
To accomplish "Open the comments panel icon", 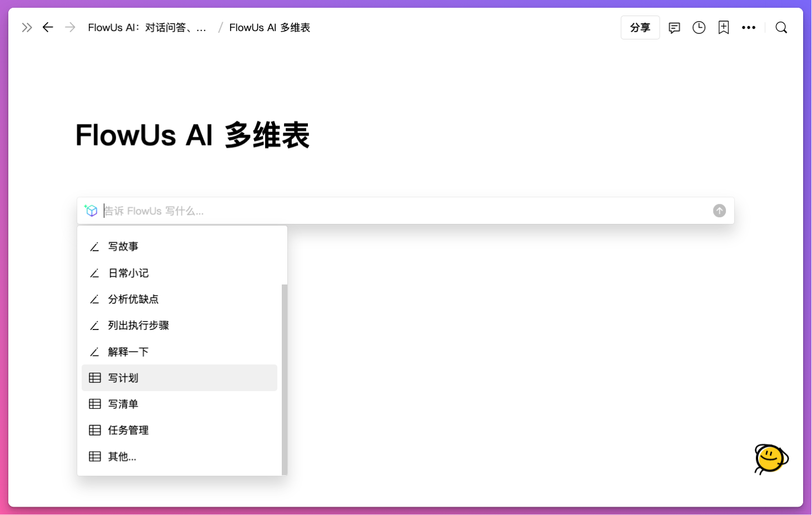I will (674, 27).
